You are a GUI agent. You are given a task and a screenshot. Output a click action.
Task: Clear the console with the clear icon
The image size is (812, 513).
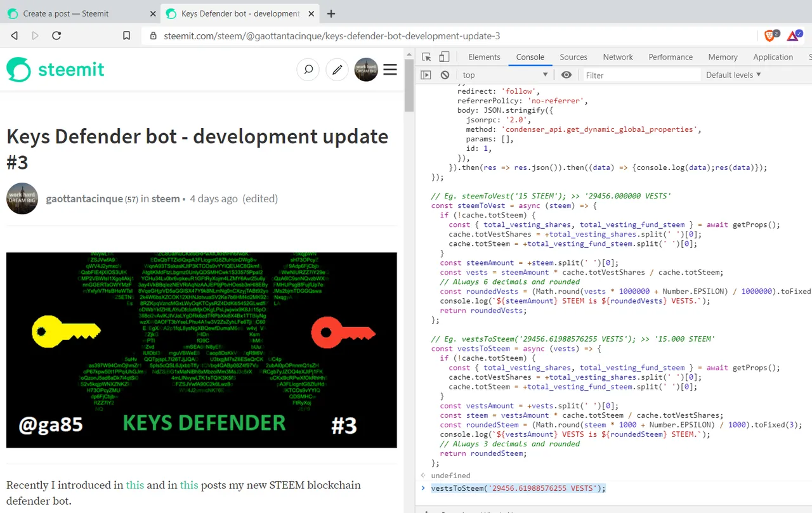click(x=445, y=75)
